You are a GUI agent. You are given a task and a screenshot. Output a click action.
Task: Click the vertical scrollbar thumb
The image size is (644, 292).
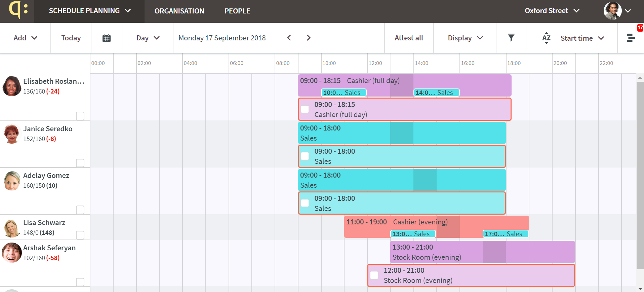[x=640, y=175]
